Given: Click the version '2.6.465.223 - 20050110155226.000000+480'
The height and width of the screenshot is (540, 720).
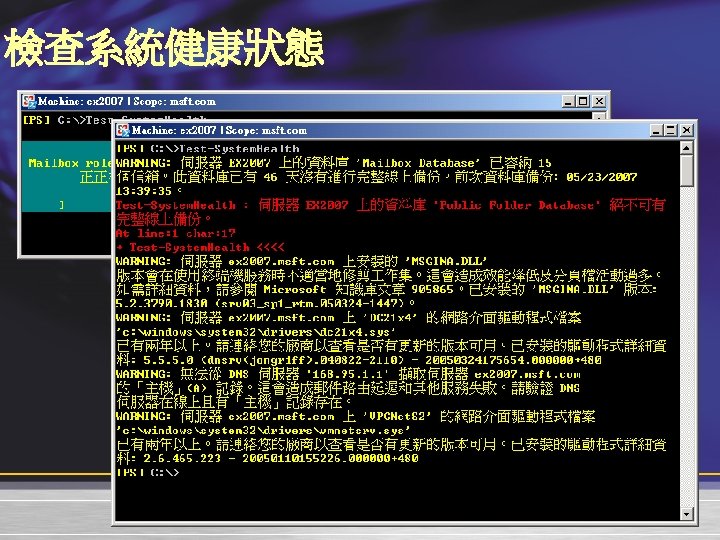Looking at the screenshot, I should (281, 458).
